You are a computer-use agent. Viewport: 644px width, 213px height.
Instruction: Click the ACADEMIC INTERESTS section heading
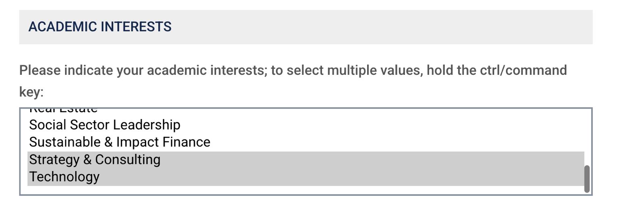[100, 27]
